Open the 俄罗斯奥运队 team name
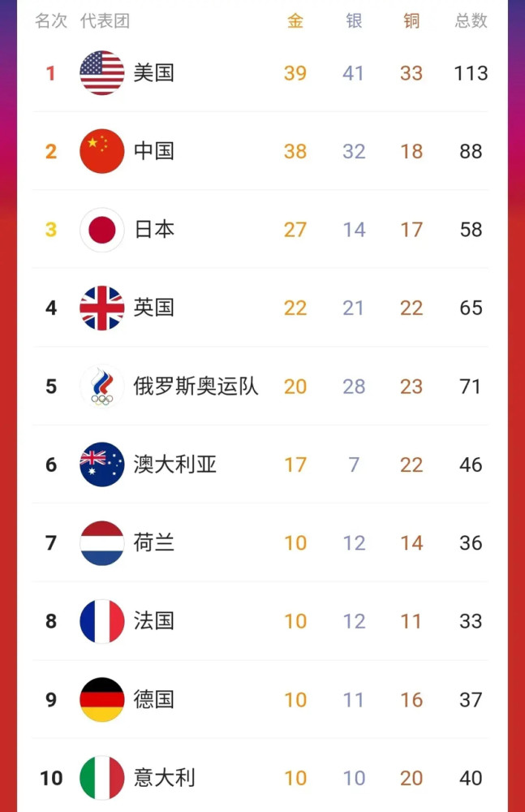 coord(196,387)
